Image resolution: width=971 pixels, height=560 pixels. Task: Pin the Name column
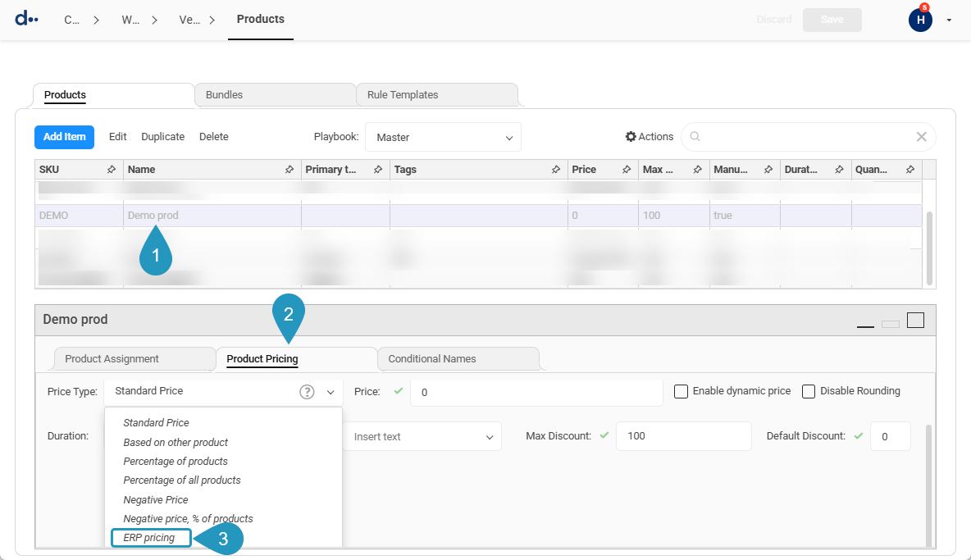[289, 170]
